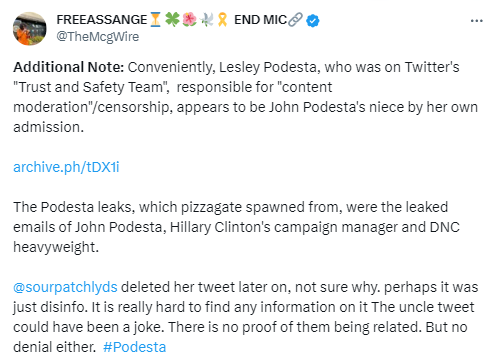Click the END MIC text in name
The height and width of the screenshot is (364, 497).
pyautogui.click(x=260, y=20)
